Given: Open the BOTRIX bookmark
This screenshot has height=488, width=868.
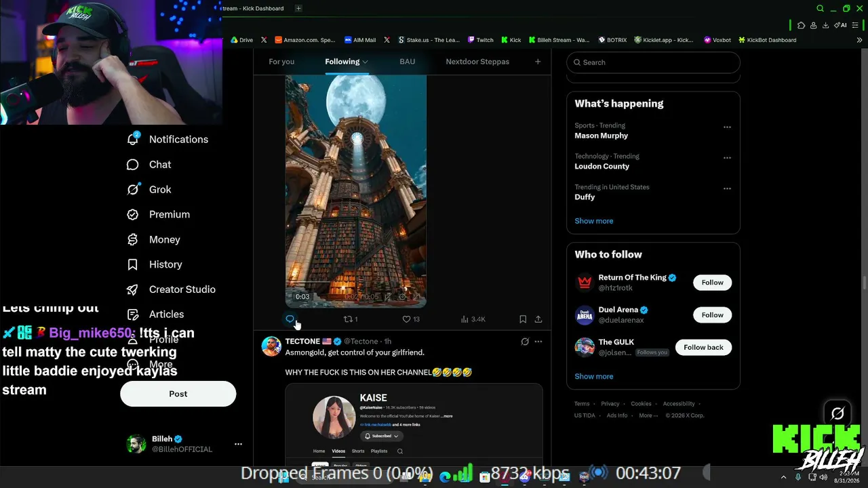Looking at the screenshot, I should click(x=612, y=40).
